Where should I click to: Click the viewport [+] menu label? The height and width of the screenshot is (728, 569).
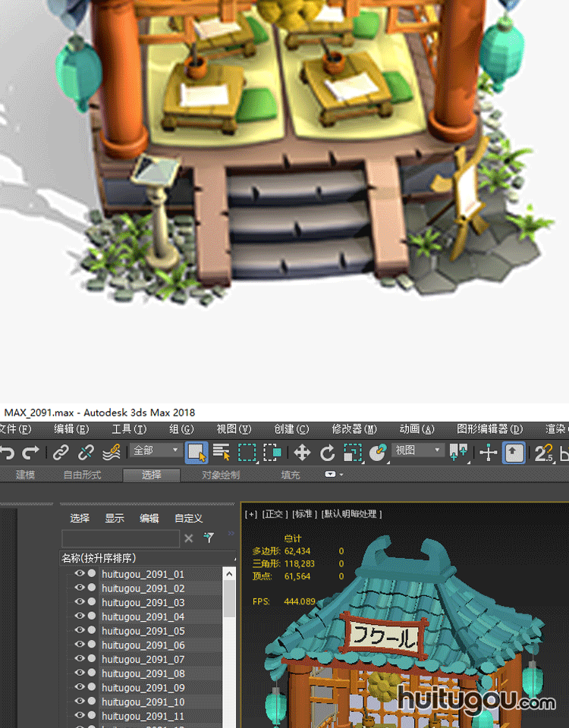point(250,514)
